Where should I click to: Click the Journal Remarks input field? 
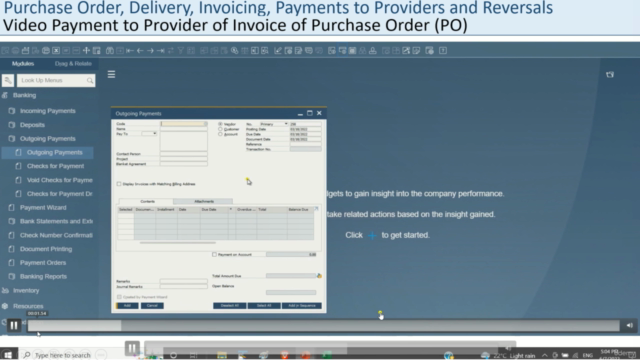click(x=184, y=287)
